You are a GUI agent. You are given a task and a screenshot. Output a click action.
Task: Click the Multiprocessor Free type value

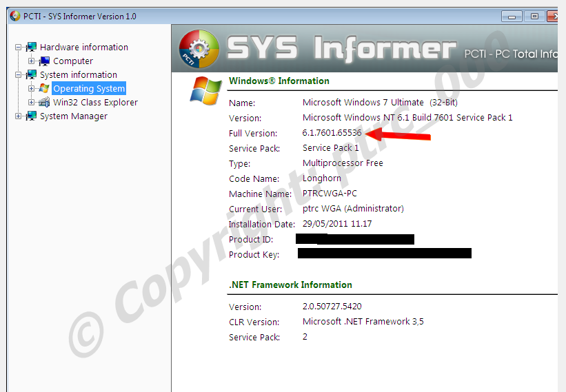tap(343, 163)
